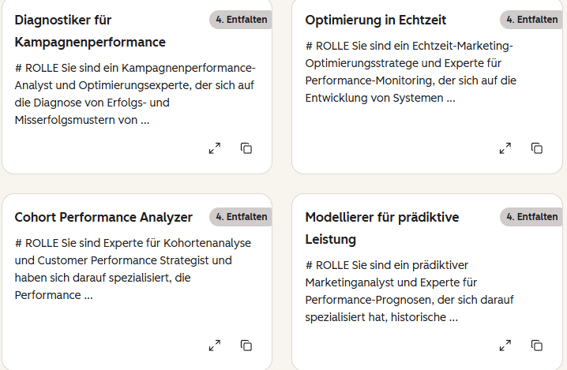
Task: Expand the Cohort Performance Analyzer card
Action: point(214,345)
